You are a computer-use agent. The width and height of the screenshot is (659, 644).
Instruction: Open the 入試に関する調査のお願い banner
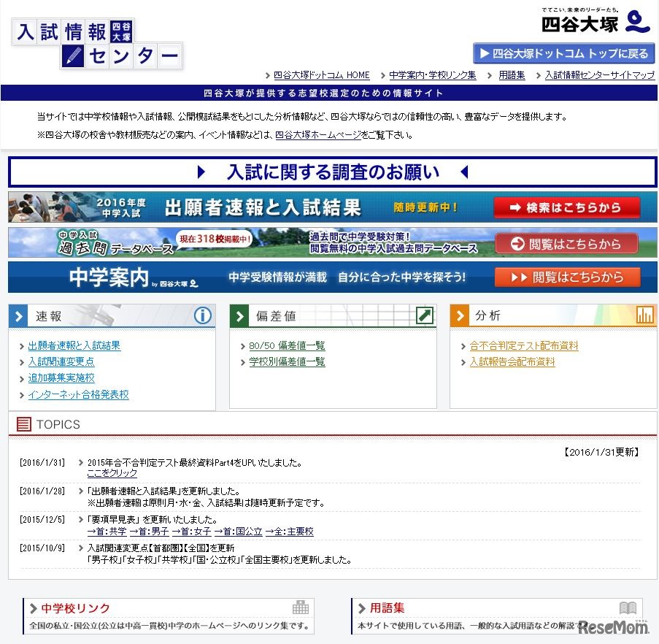coord(329,171)
